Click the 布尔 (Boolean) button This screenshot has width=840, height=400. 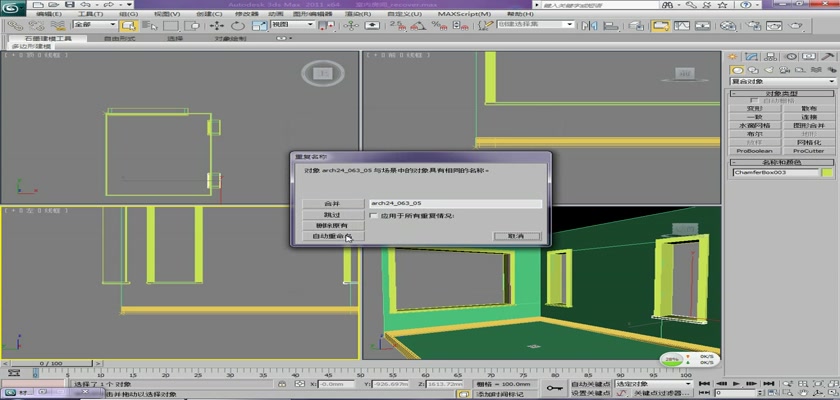[754, 134]
